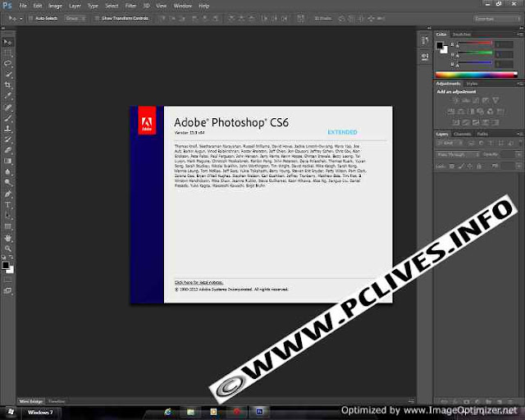Add a Threshold adjustment
Image resolution: width=525 pixels, height=420 pixels.
click(476, 122)
